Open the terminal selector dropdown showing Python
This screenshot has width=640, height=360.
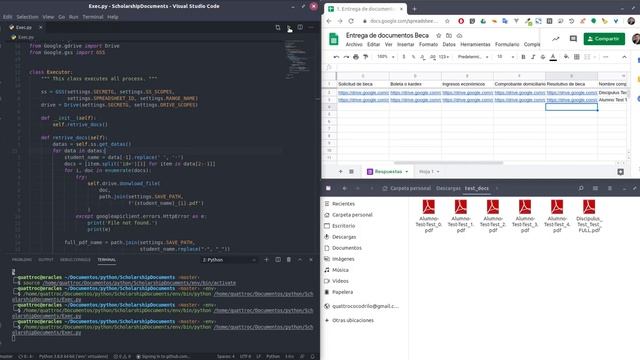229,260
